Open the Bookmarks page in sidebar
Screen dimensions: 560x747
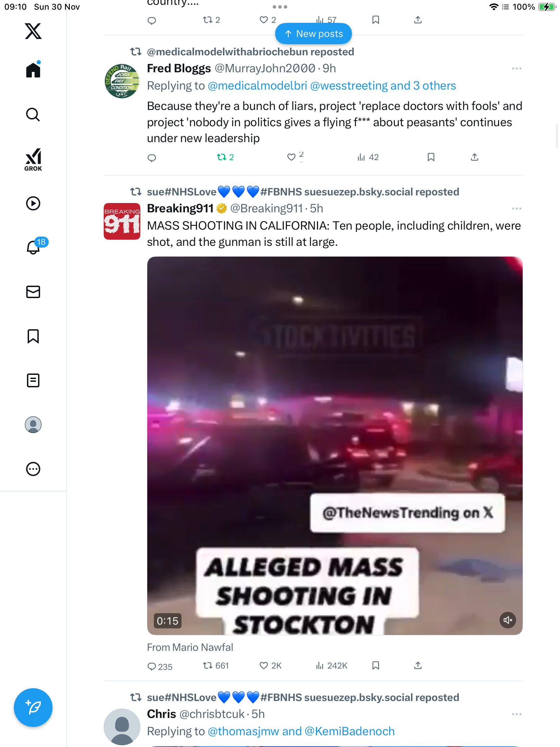(33, 336)
